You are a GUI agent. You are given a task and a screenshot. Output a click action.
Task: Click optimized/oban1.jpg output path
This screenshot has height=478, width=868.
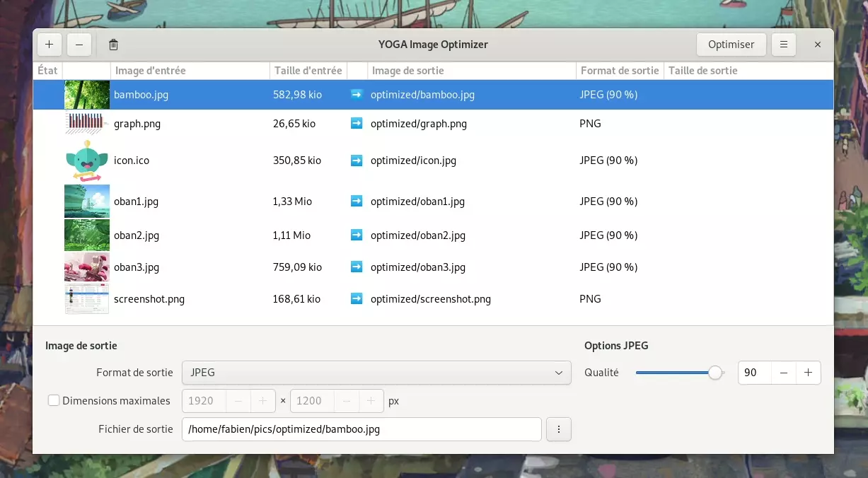click(x=417, y=202)
